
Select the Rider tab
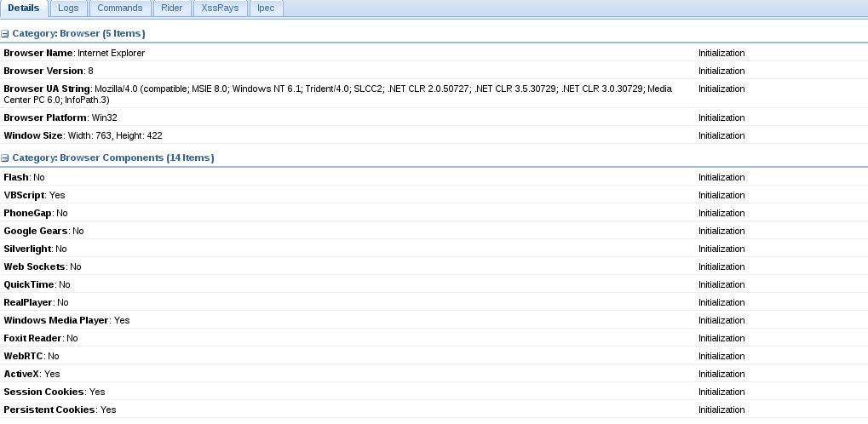(171, 9)
